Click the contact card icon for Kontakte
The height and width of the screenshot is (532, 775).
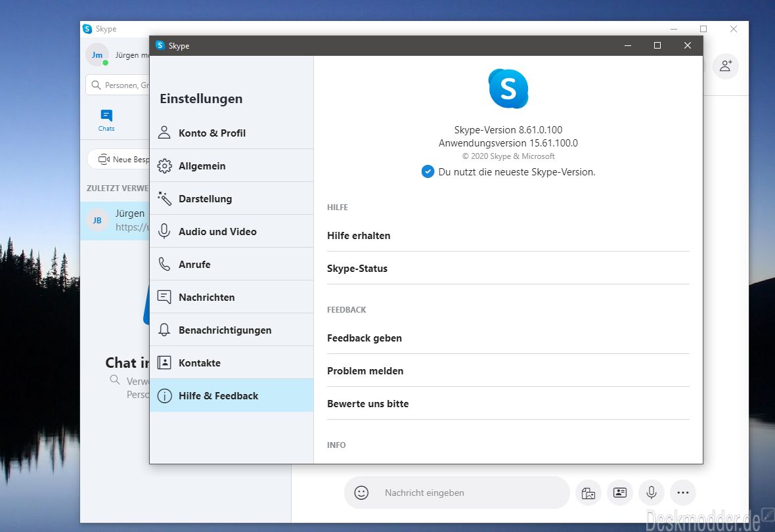click(164, 363)
